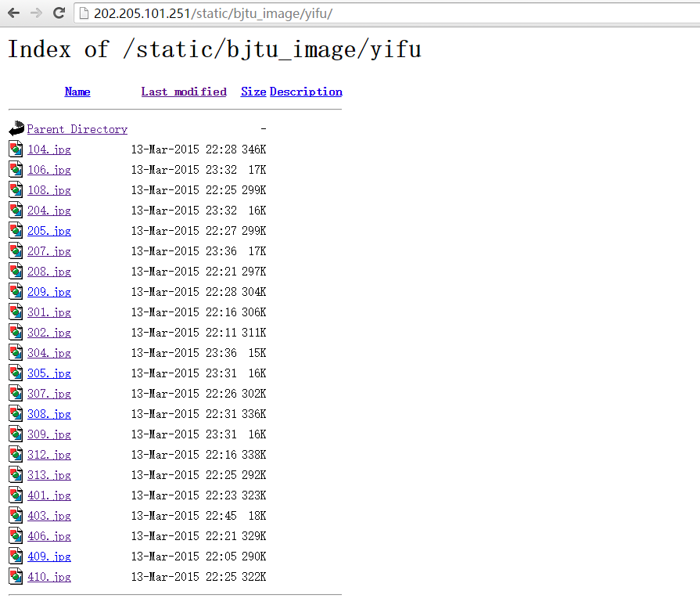Click the image icon beside 207.jpg
This screenshot has width=700, height=598.
pos(16,250)
